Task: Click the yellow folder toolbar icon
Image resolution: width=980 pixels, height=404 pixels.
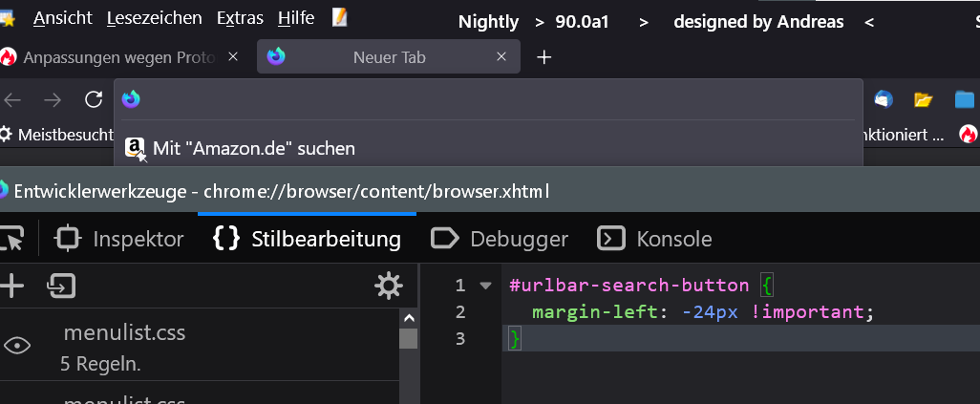Action: click(x=923, y=99)
